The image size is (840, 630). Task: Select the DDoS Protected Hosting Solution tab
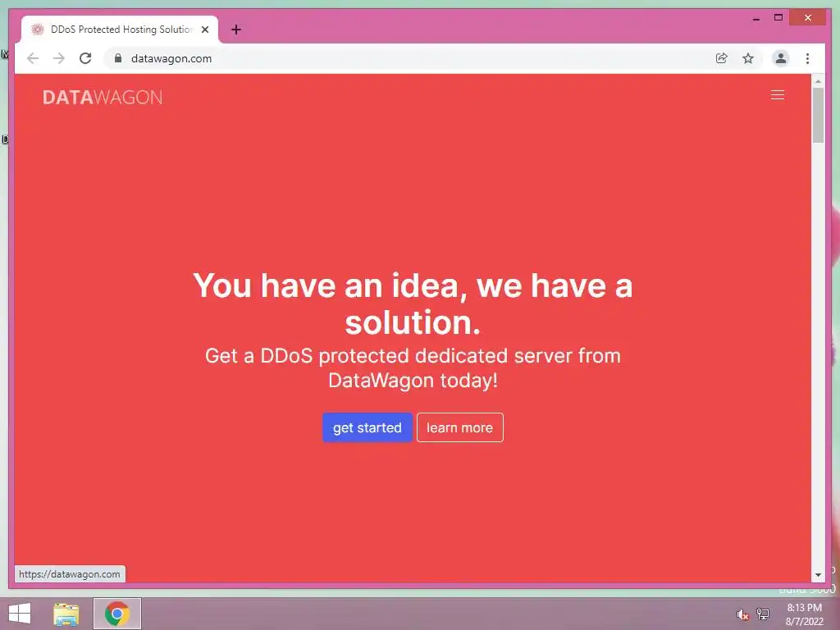click(x=120, y=30)
